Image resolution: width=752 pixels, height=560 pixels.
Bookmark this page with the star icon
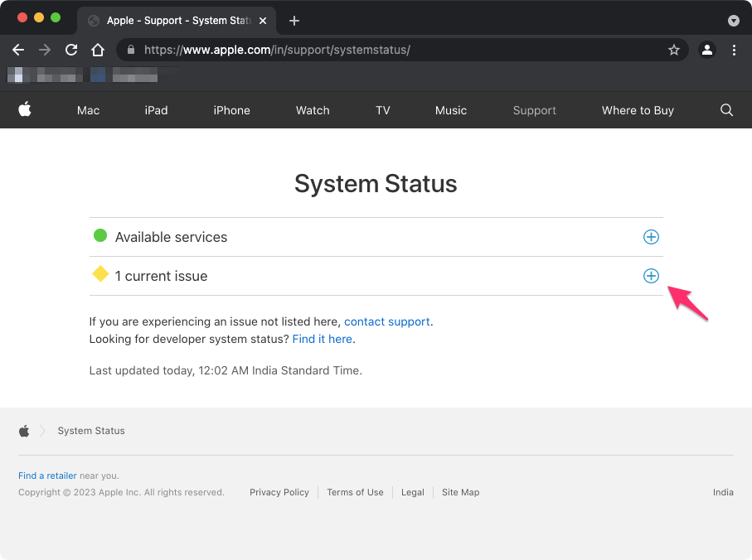[x=674, y=50]
